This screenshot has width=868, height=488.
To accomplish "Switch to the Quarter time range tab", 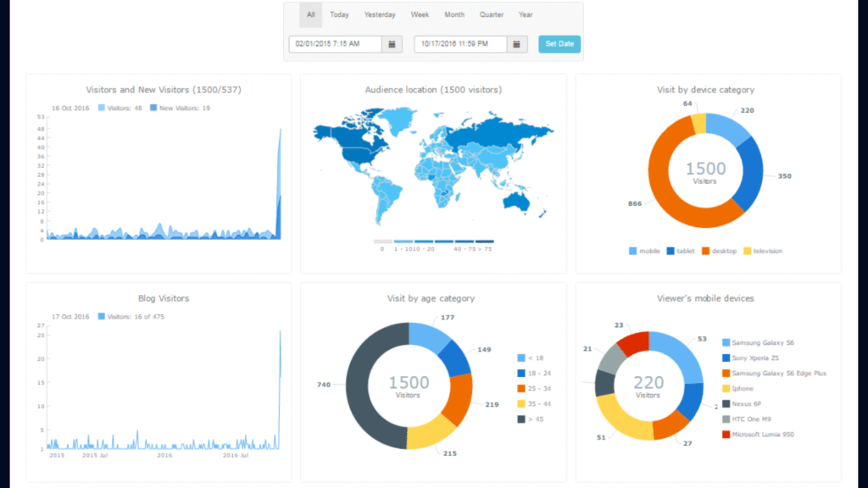I will click(x=492, y=14).
